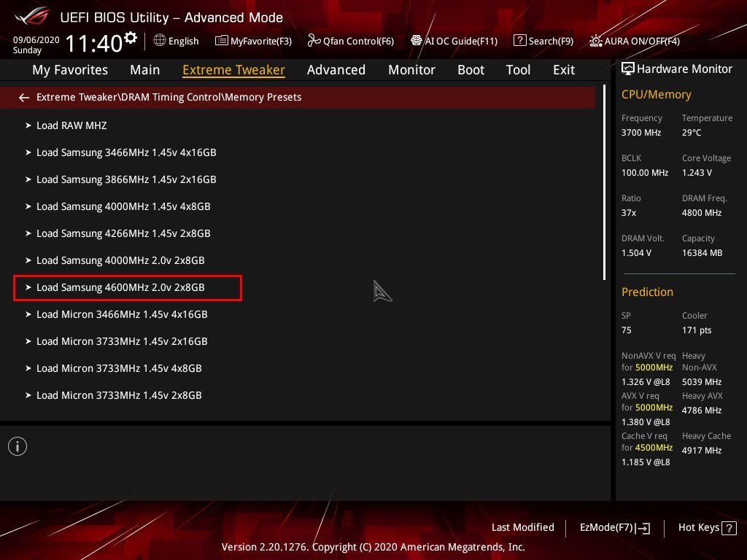
Task: Click the Temperature 29°C value
Action: (x=692, y=133)
